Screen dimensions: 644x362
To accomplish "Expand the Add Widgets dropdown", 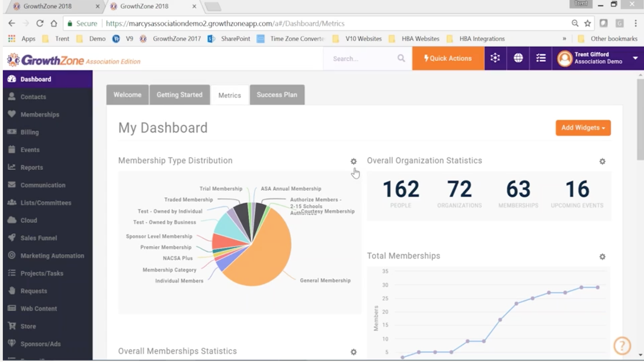I will pos(583,128).
